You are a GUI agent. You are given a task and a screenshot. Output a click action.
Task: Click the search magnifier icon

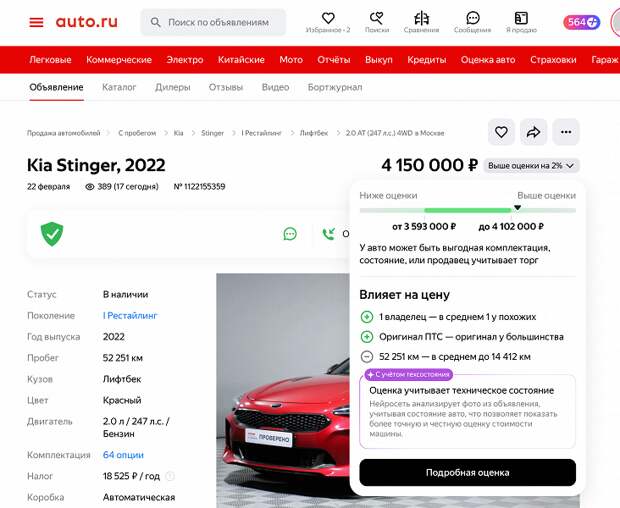[x=156, y=23]
